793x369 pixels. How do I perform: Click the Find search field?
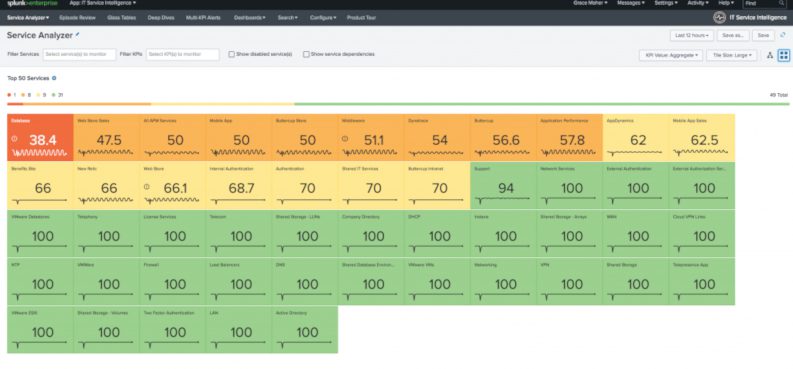[x=764, y=3]
